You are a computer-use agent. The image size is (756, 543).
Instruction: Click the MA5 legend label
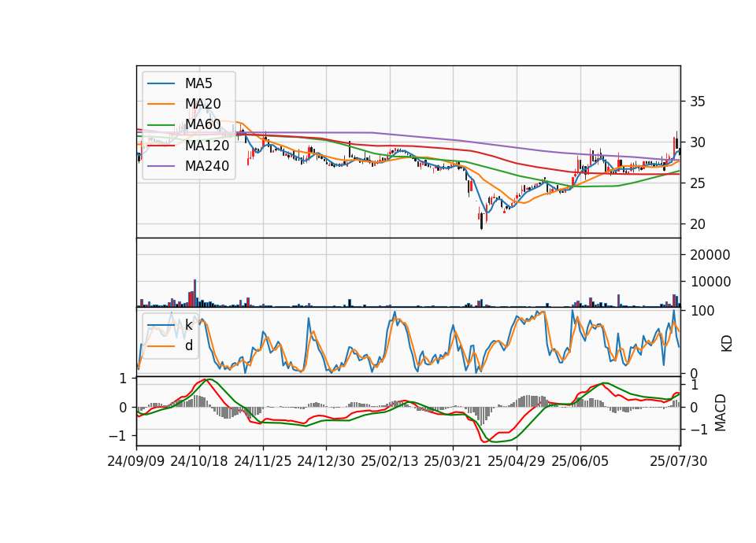(x=198, y=83)
